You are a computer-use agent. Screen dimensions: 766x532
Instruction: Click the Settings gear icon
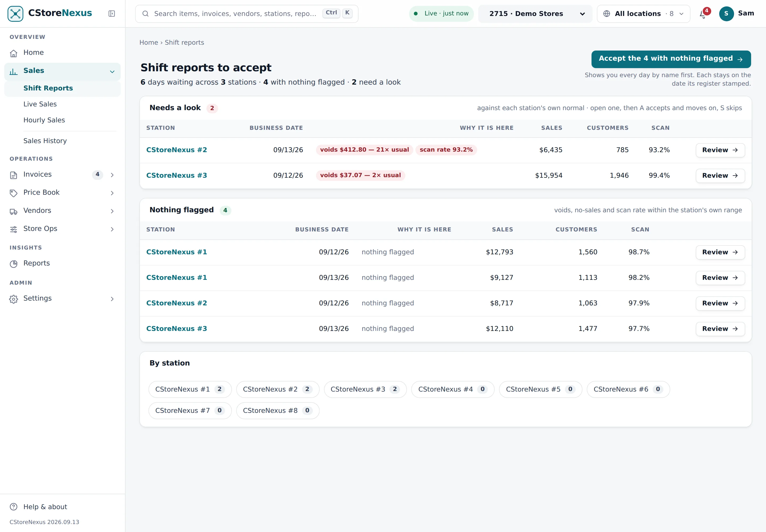point(14,299)
